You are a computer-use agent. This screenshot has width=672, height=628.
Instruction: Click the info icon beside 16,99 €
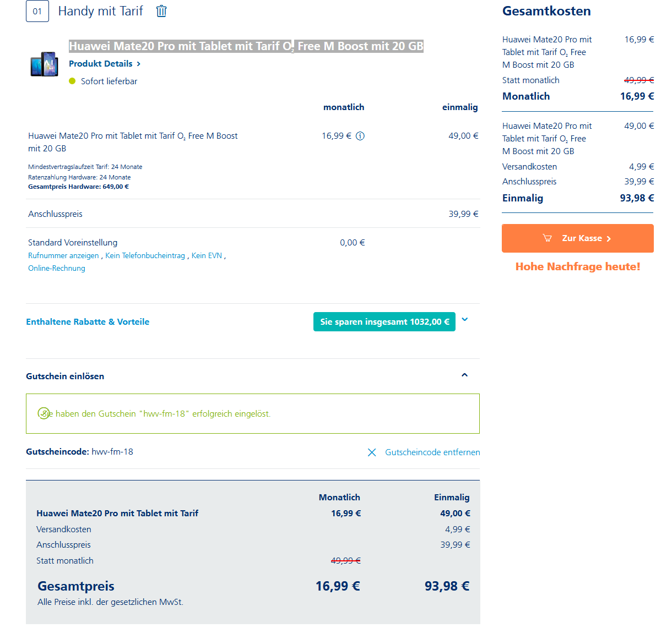[360, 136]
